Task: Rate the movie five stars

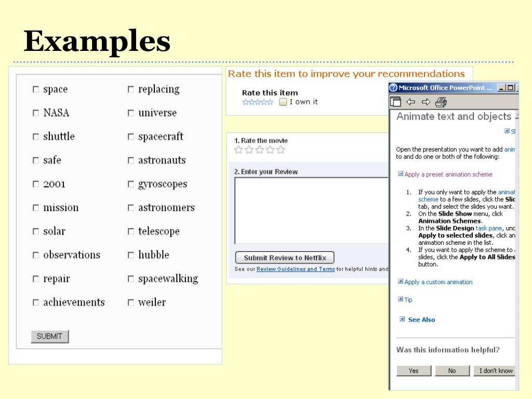Action: point(281,150)
